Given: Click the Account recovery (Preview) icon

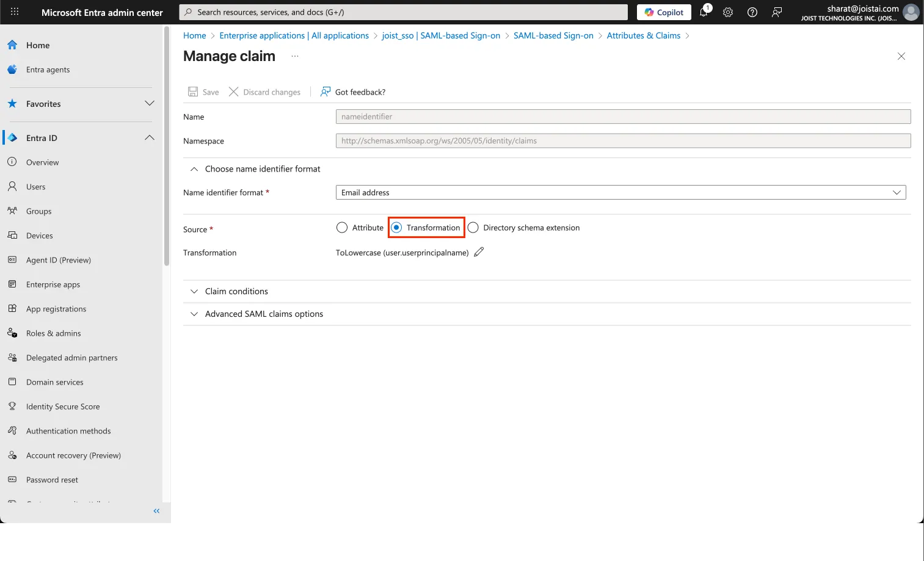Looking at the screenshot, I should coord(12,455).
